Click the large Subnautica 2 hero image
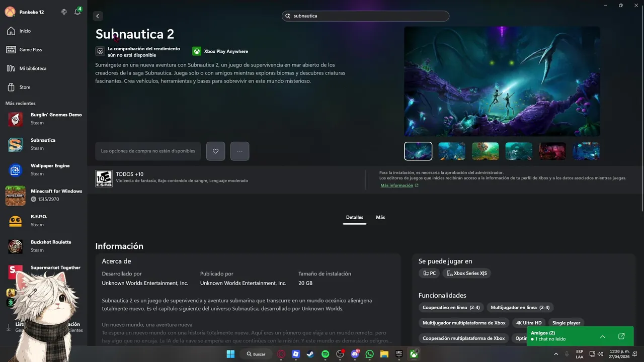The width and height of the screenshot is (644, 362). [x=502, y=81]
